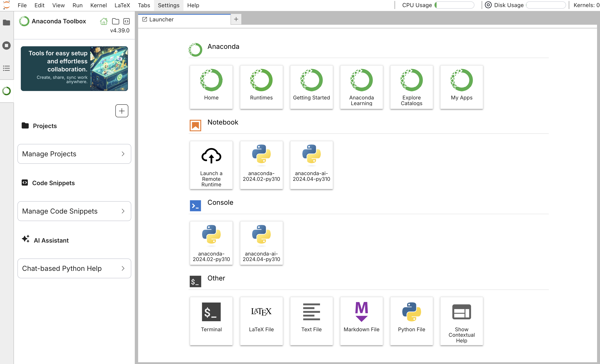This screenshot has width=600, height=364.
Task: Open Explore Catalogs
Action: pyautogui.click(x=411, y=87)
